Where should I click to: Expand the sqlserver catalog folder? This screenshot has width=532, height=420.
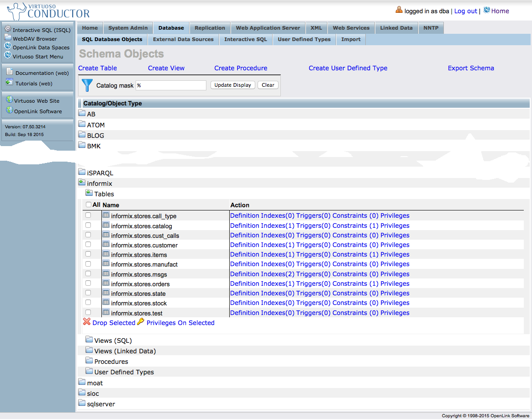coord(82,404)
